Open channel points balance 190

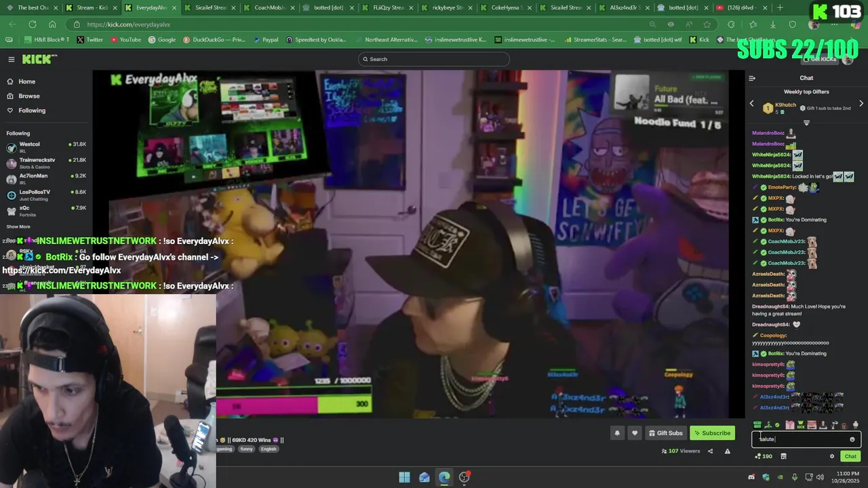(x=764, y=456)
